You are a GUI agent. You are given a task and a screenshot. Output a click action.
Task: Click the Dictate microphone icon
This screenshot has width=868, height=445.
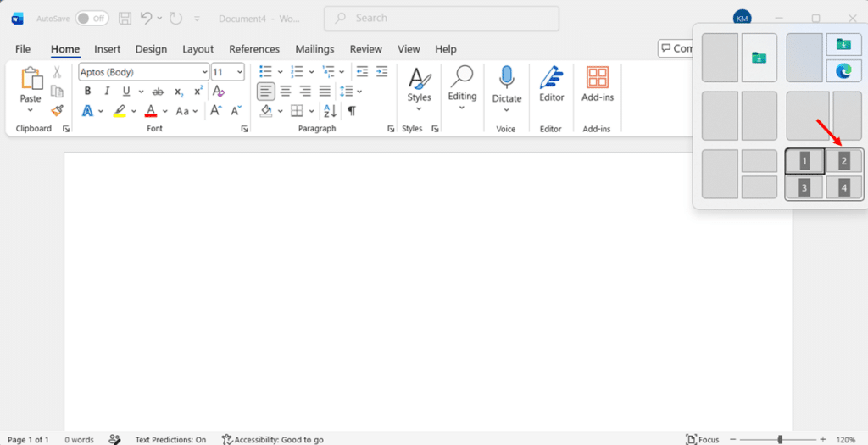pos(507,78)
